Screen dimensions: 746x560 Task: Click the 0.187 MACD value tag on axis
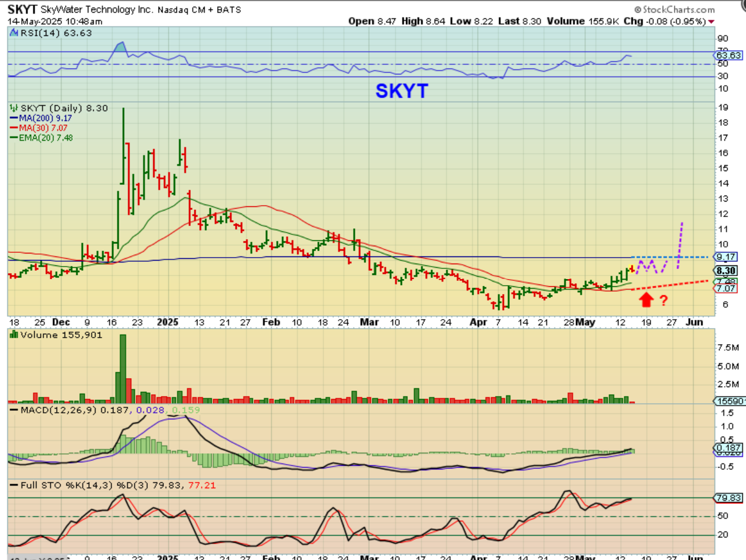click(728, 448)
